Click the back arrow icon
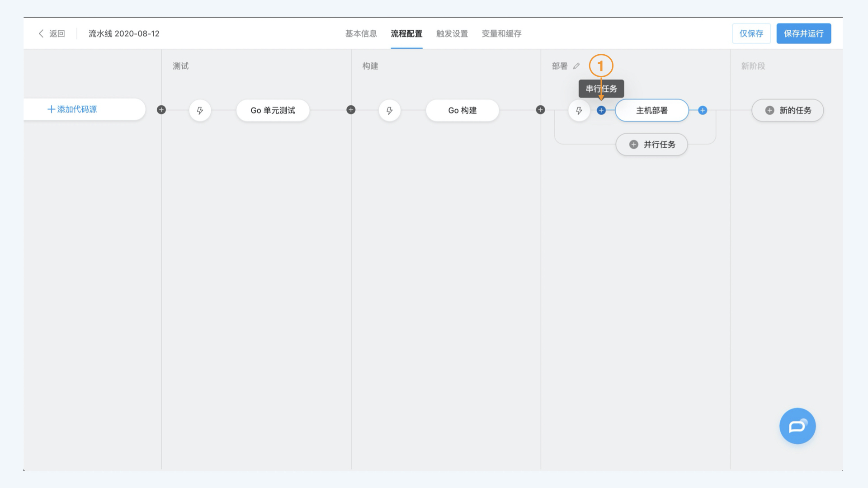 coord(41,33)
